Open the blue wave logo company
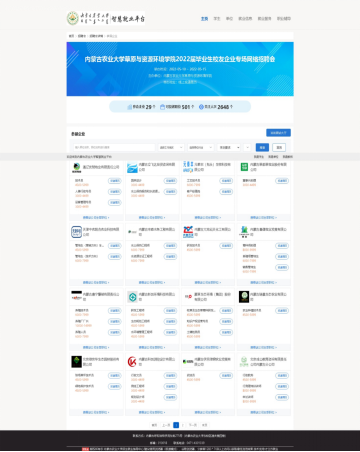The width and height of the screenshot is (360, 452). point(132,167)
